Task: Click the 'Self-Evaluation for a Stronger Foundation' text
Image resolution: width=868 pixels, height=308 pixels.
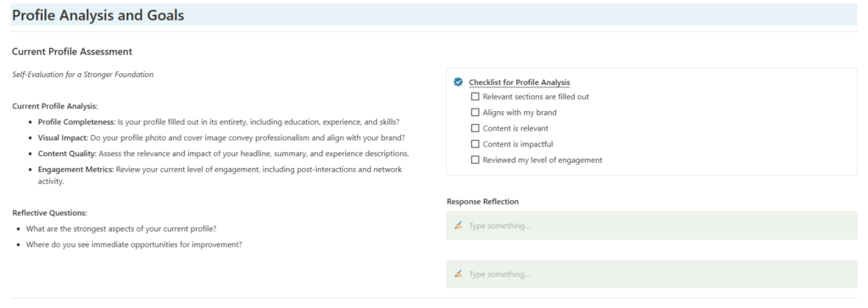Action: tap(82, 74)
